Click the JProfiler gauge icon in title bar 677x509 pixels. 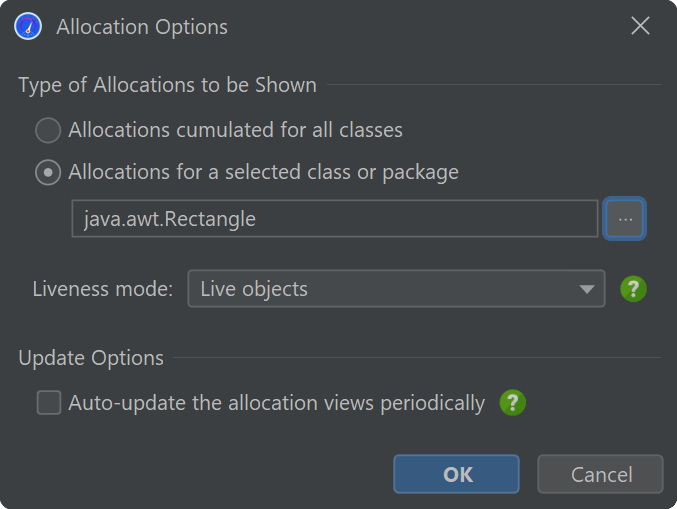[x=28, y=26]
